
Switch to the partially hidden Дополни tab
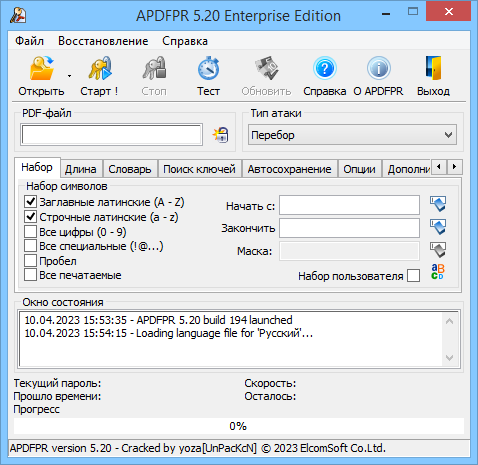[x=407, y=169]
